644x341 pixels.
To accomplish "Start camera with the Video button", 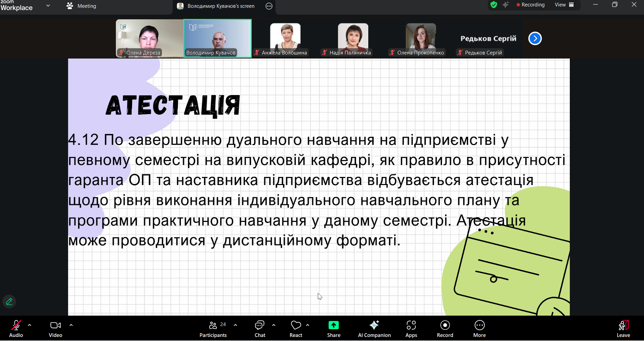I will [x=56, y=328].
